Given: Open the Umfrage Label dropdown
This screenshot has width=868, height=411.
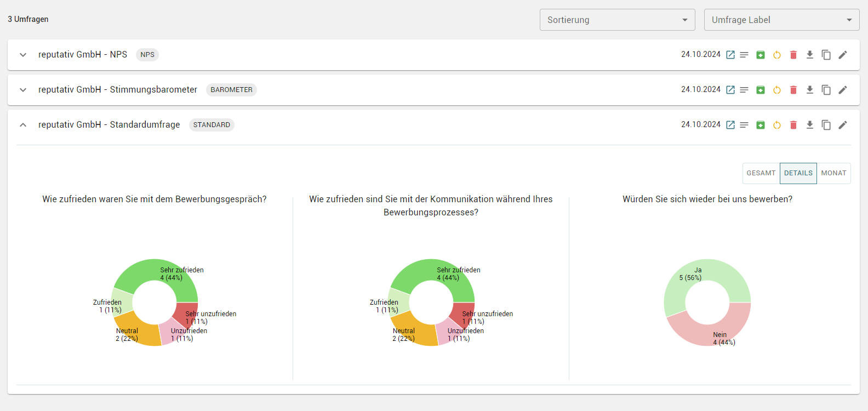Looking at the screenshot, I should tap(781, 20).
